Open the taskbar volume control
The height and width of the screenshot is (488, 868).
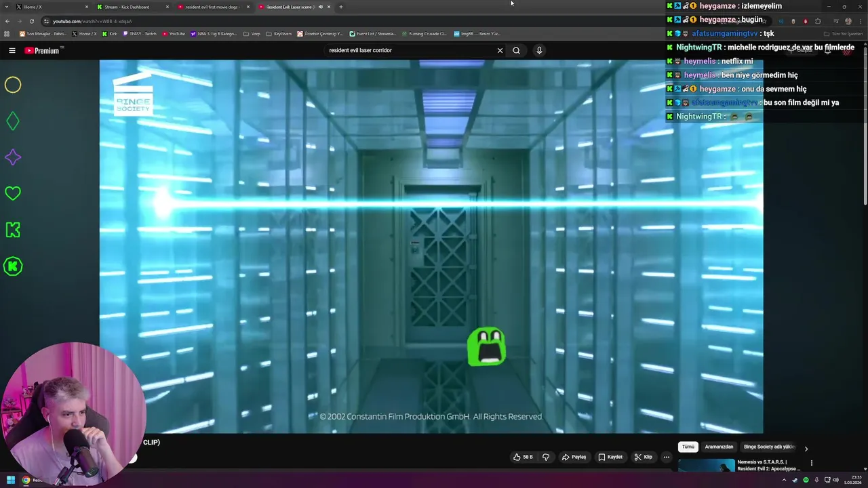tap(837, 480)
